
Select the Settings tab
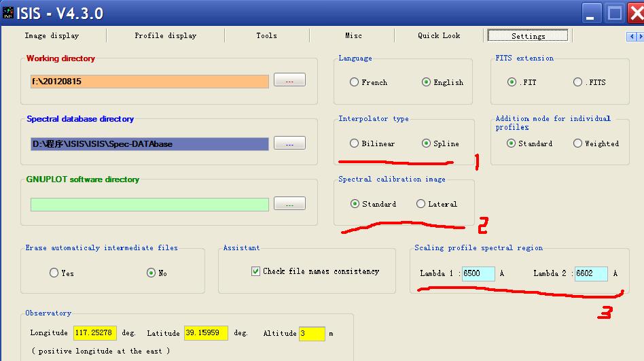pos(529,36)
